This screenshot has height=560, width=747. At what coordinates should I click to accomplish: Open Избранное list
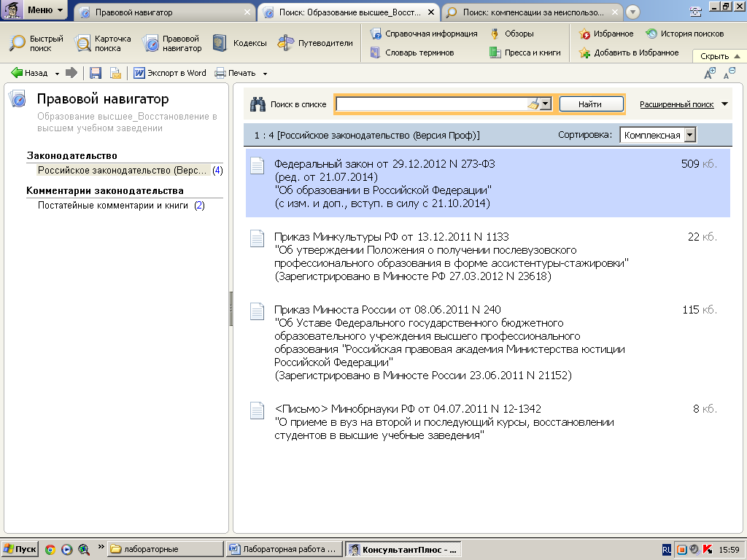[x=606, y=34]
